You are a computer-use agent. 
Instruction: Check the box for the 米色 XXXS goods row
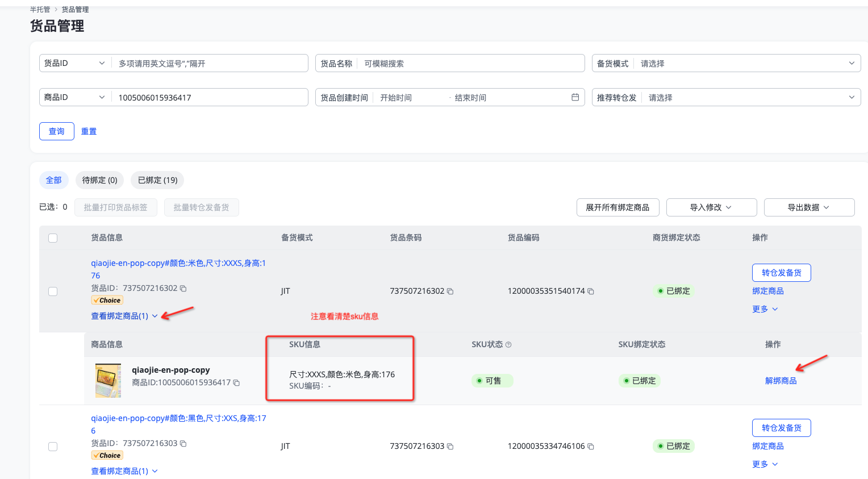coord(53,291)
